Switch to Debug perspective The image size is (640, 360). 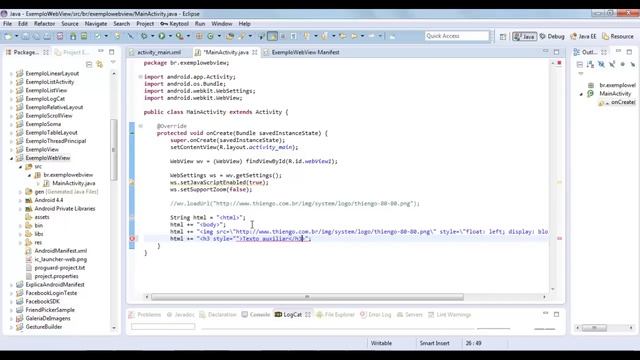[x=552, y=36]
